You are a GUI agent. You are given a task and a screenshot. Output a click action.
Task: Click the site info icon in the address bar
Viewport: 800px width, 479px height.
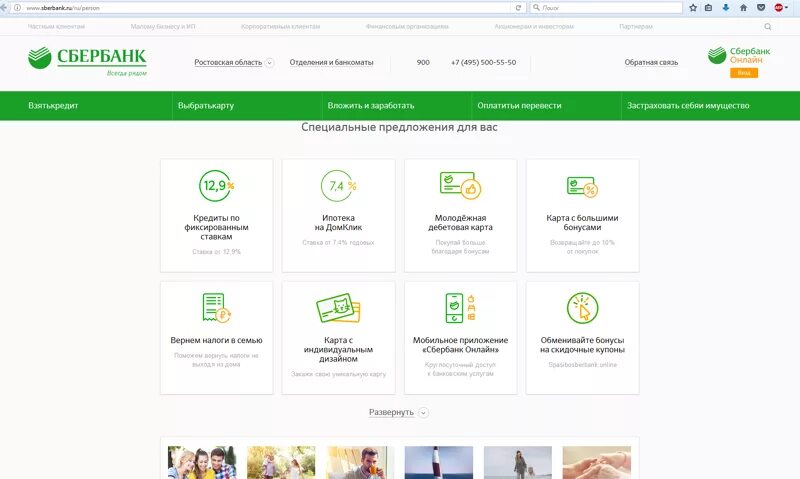17,8
